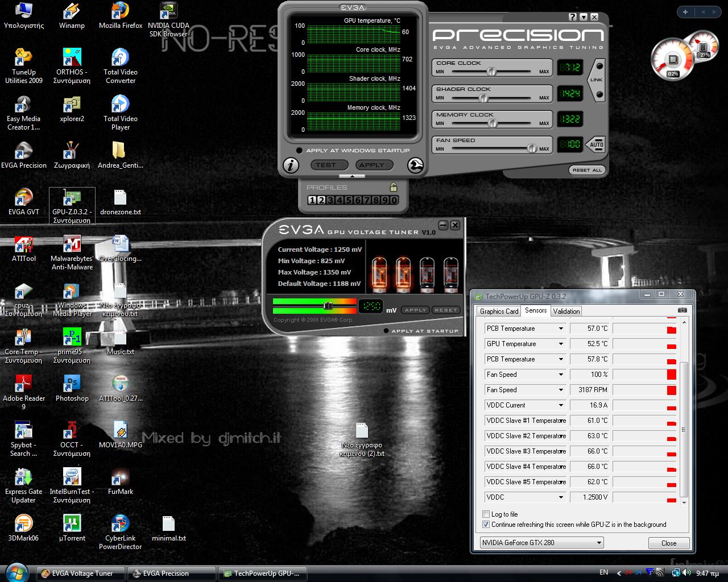Open prime95 shortcut icon
The image size is (728, 582).
(x=72, y=346)
